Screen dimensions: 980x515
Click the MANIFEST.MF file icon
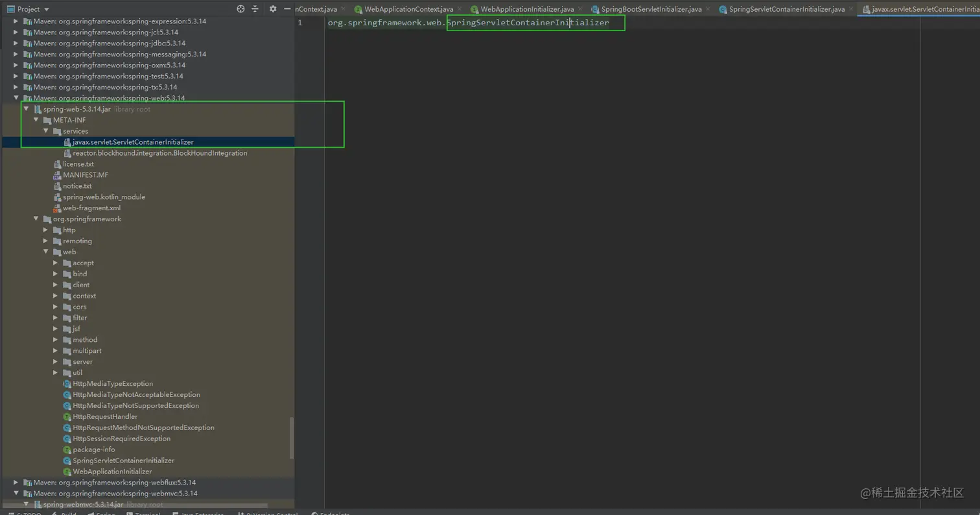point(58,175)
